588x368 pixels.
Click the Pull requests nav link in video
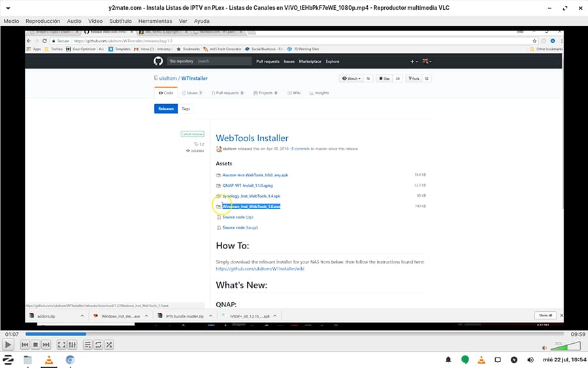tap(268, 61)
